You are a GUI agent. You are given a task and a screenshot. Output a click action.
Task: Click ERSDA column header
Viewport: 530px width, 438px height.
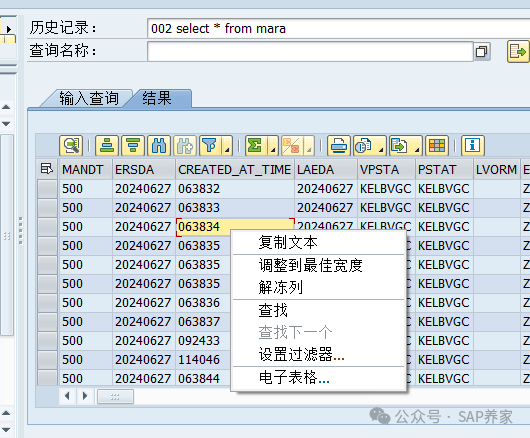[144, 169]
